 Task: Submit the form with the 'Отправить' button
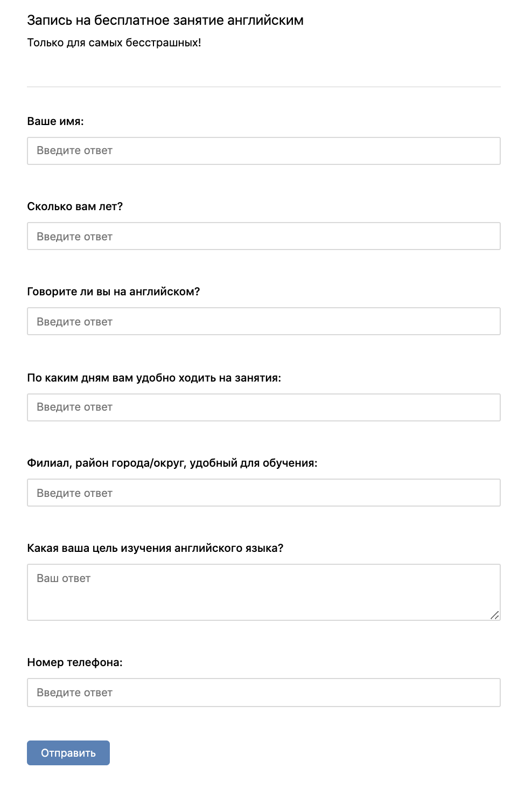tap(68, 753)
